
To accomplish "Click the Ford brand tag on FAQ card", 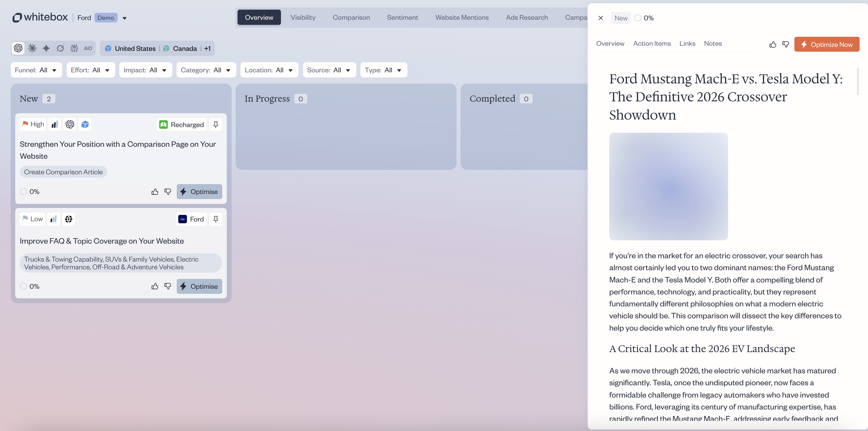I will click(191, 219).
